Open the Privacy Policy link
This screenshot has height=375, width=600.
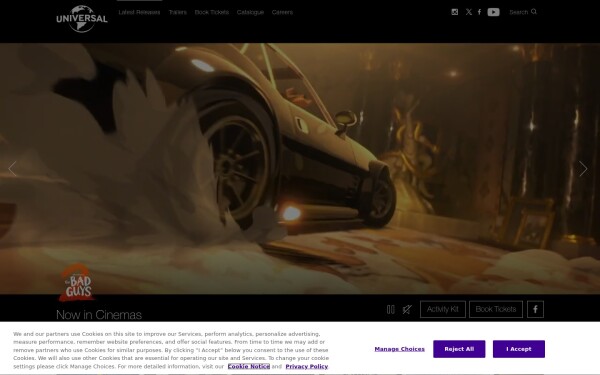307,366
